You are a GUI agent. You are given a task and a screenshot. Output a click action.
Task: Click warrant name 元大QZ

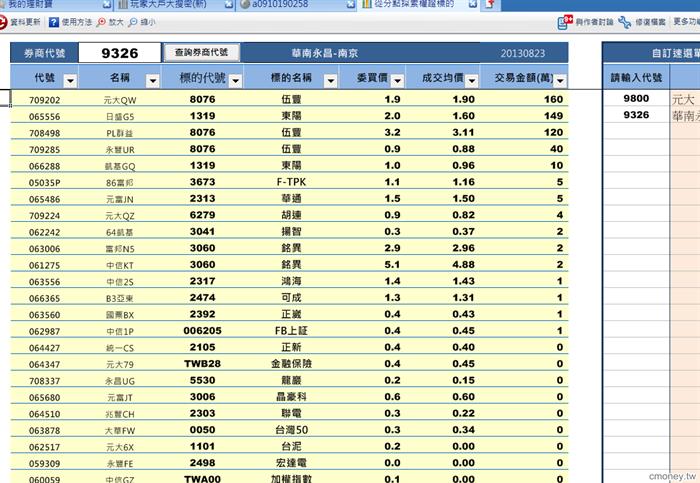tap(120, 216)
